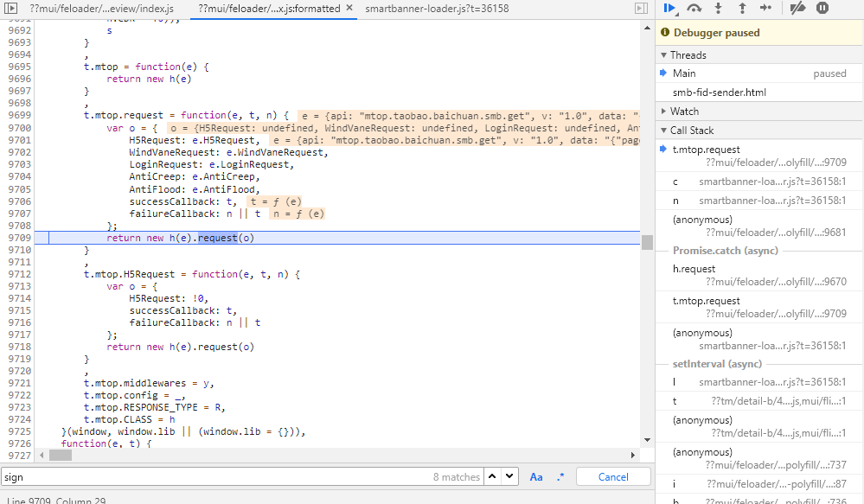The height and width of the screenshot is (504, 864).
Task: Select call stack frame 't' from detail-b
Action: 759,401
